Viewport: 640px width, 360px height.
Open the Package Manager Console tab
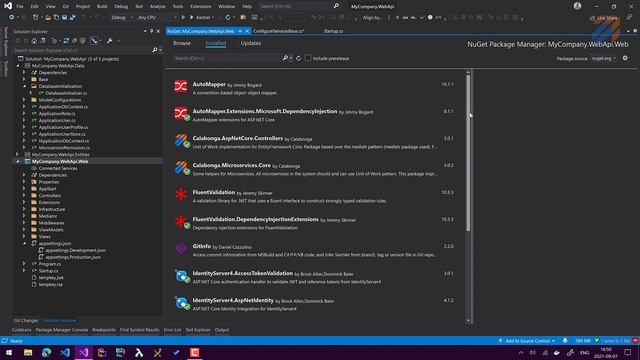62,330
